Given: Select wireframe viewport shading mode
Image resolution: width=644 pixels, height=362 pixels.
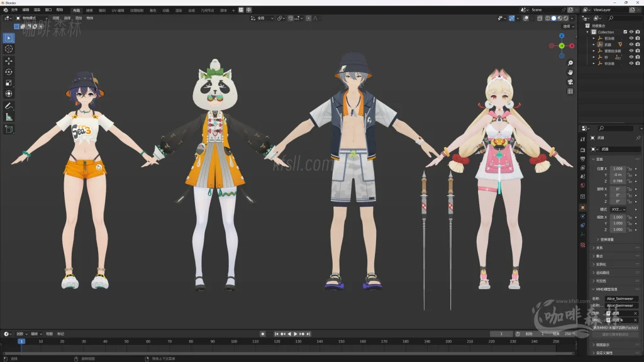Looking at the screenshot, I should (x=548, y=18).
